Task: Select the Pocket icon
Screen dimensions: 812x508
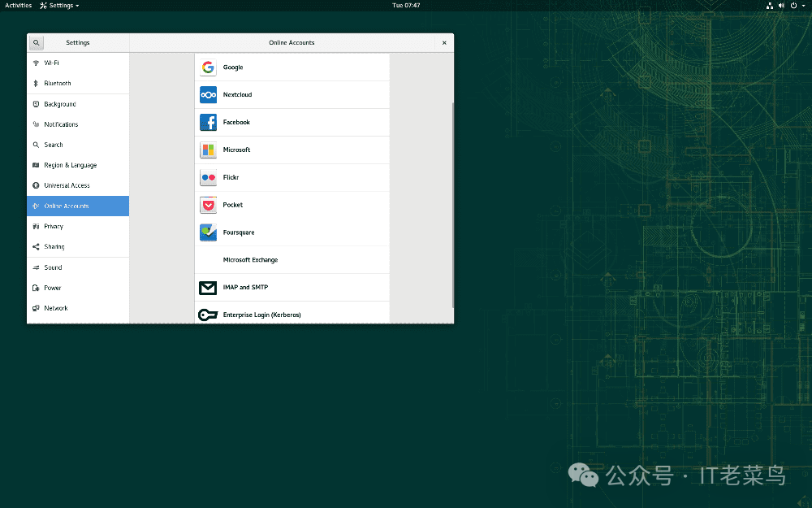Action: (208, 205)
